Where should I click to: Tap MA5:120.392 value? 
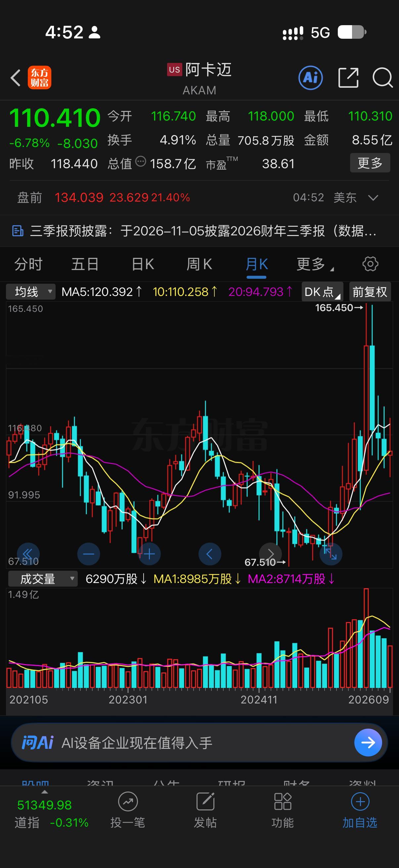click(x=102, y=292)
